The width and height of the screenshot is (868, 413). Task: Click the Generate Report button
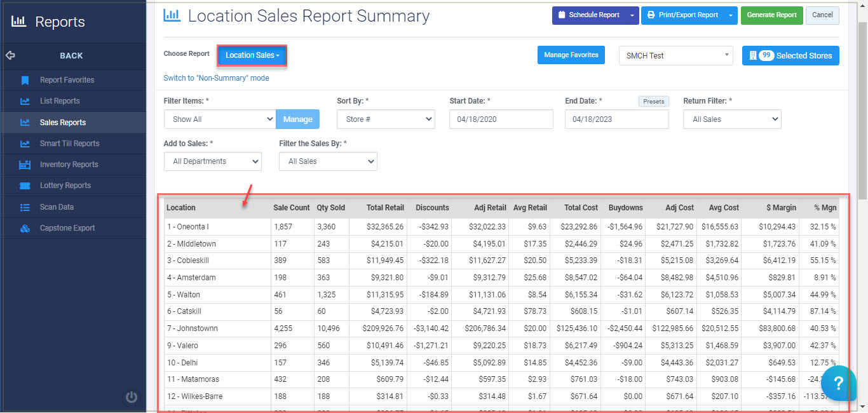point(771,15)
